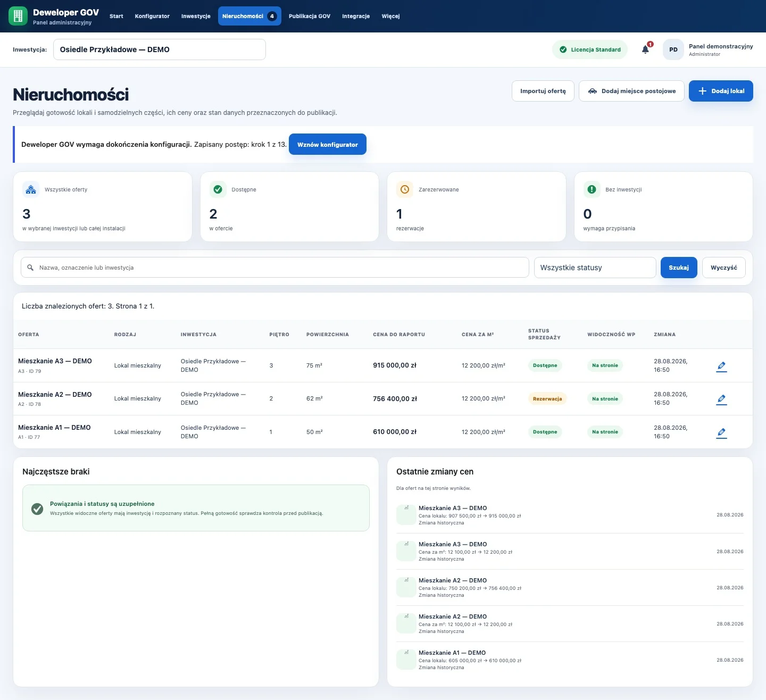Screen dimensions: 766x700
Task: Edit Mieszkanie A3 with pencil icon
Action: [721, 366]
